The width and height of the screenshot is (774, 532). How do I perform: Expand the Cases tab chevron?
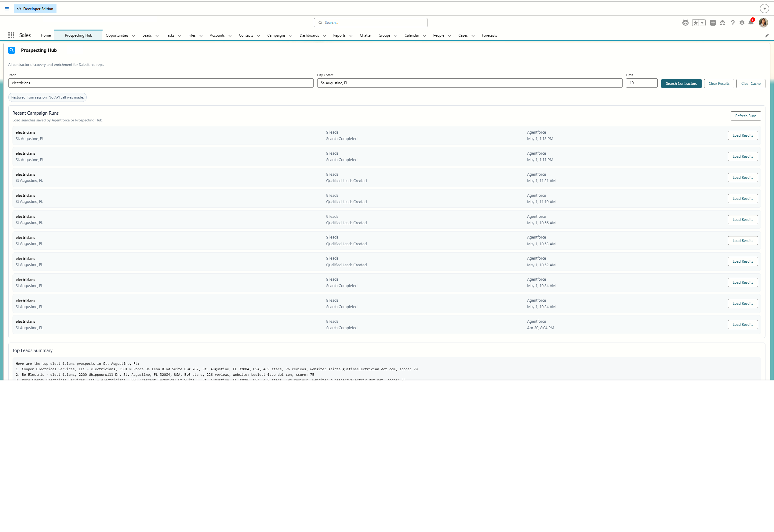(473, 36)
